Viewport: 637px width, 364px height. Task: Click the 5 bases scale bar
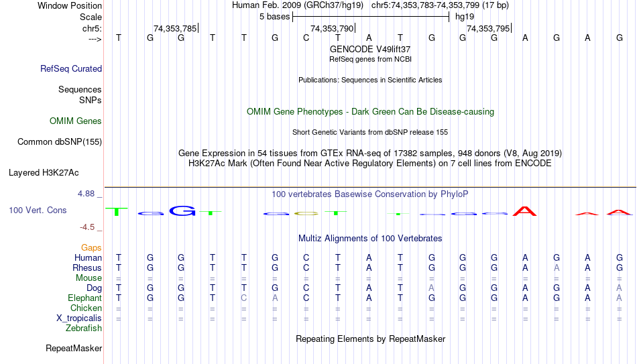coord(371,17)
